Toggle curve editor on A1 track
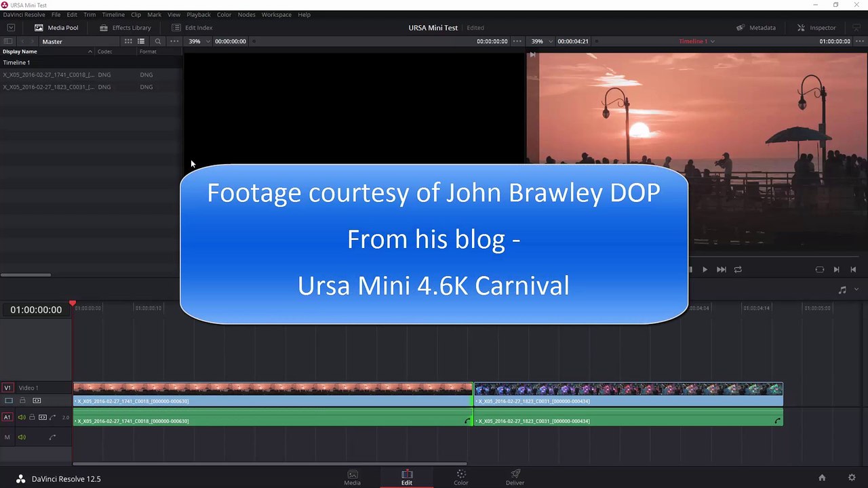Image resolution: width=868 pixels, height=488 pixels. click(x=53, y=418)
